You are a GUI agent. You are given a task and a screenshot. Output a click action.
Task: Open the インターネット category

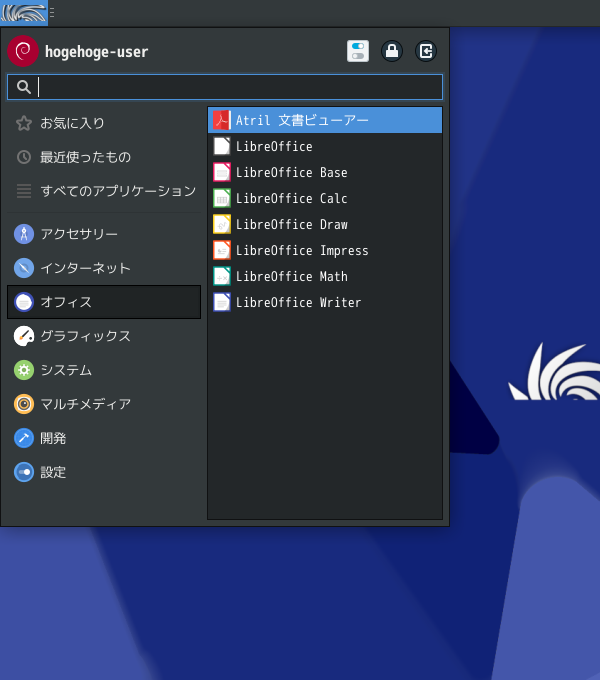[104, 268]
